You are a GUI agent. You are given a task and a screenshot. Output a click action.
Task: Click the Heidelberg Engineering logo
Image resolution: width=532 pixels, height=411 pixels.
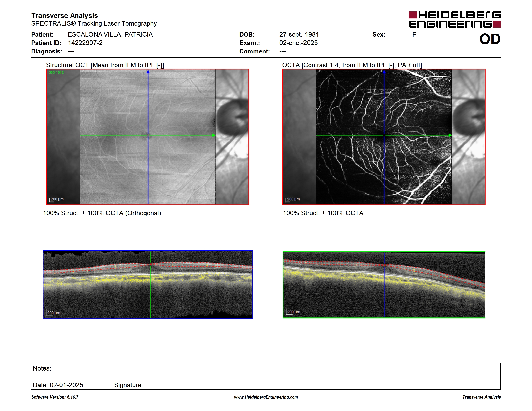click(x=455, y=20)
